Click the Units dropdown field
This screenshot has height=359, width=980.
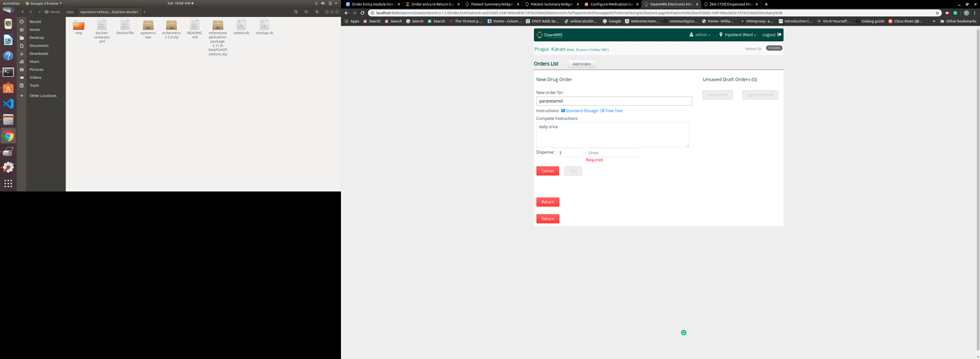click(611, 153)
